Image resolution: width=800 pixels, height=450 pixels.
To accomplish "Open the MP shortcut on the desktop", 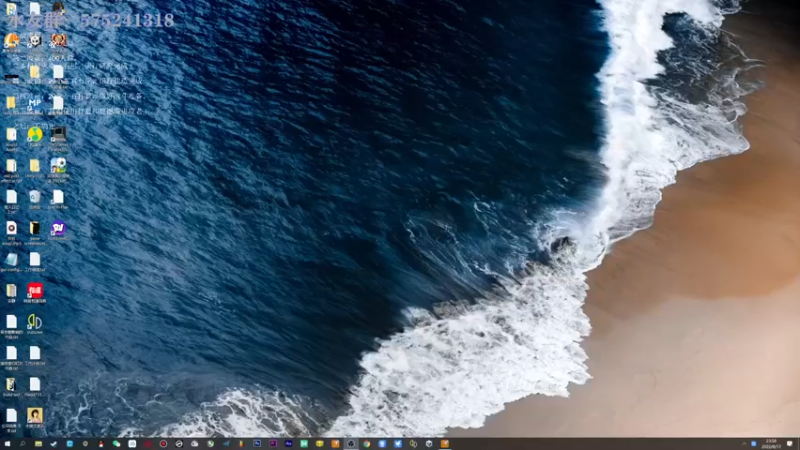I will (35, 104).
